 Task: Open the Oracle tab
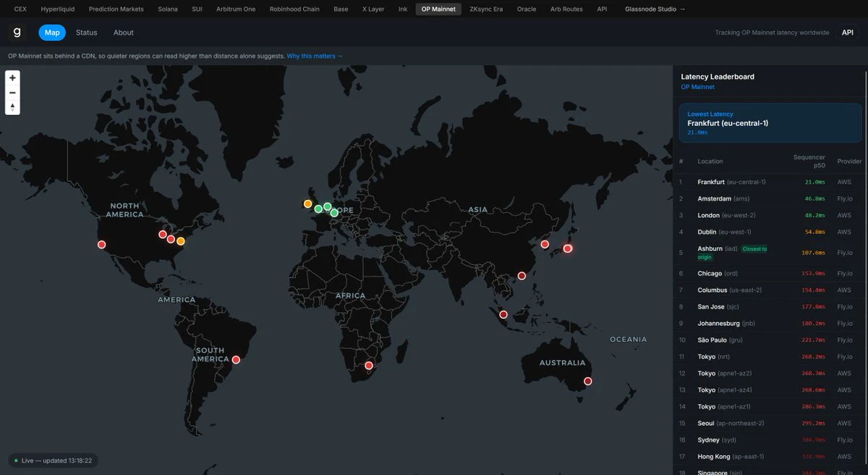pyautogui.click(x=527, y=9)
